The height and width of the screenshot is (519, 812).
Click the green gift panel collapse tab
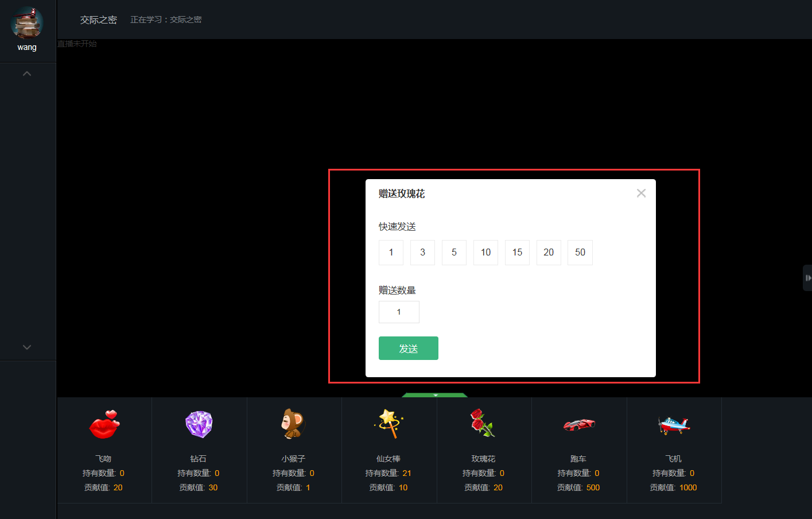(x=434, y=396)
